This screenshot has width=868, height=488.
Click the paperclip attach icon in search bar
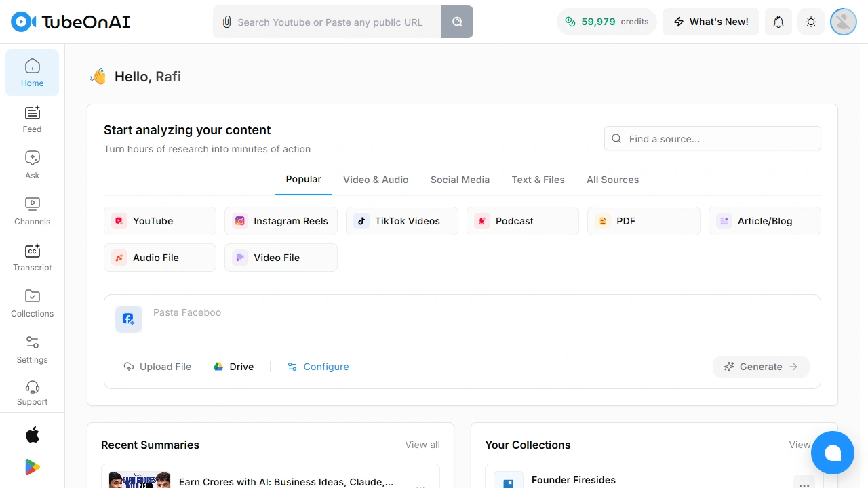[226, 22]
